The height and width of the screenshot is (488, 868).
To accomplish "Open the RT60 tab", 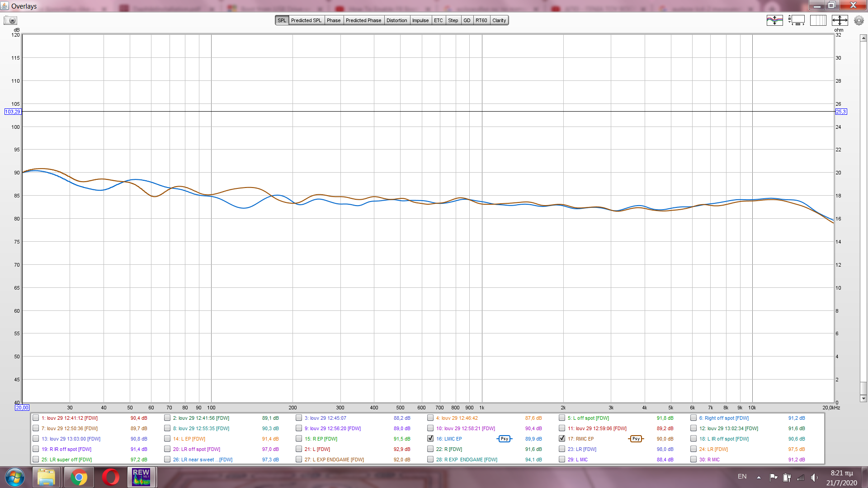I will 481,20.
